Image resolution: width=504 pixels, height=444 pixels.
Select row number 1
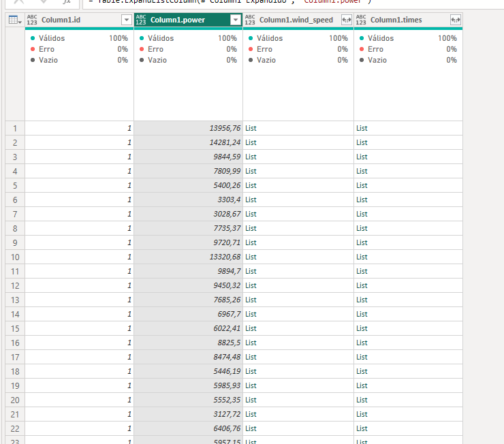pyautogui.click(x=15, y=129)
